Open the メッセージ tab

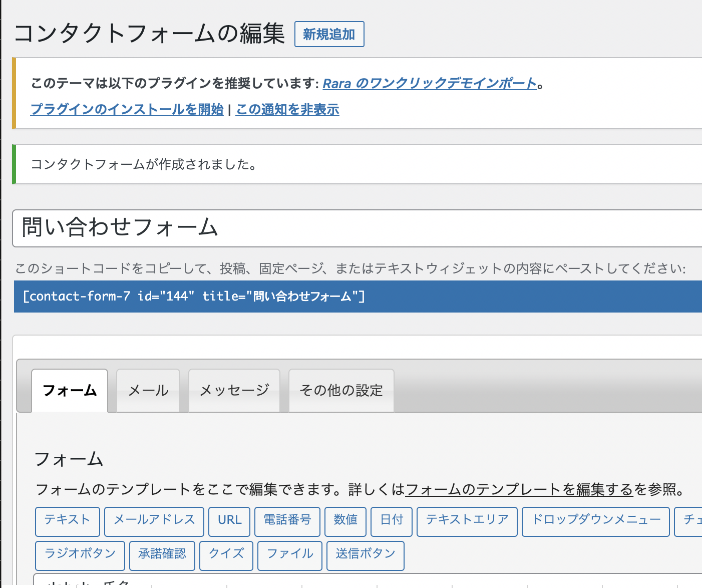pos(234,391)
